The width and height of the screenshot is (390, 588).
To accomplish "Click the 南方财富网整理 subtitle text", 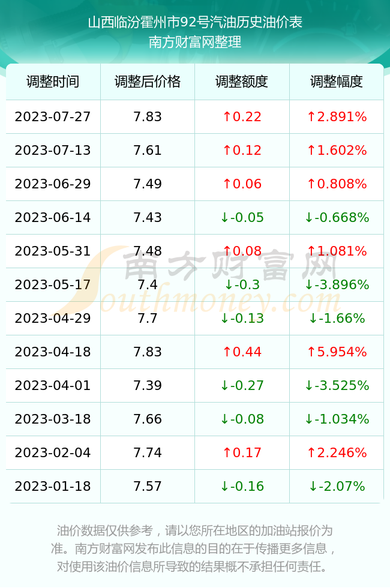I will 195,42.
